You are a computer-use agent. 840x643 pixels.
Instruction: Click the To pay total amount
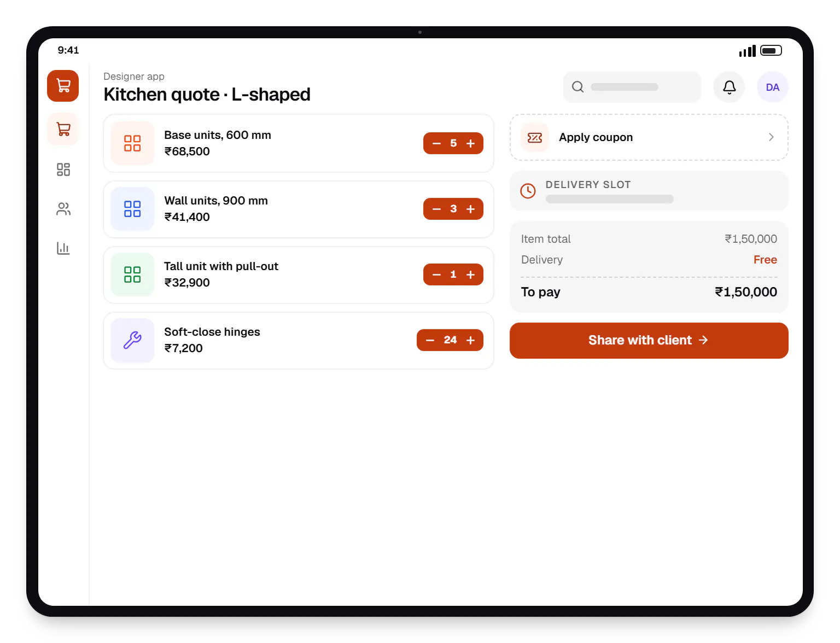click(746, 292)
